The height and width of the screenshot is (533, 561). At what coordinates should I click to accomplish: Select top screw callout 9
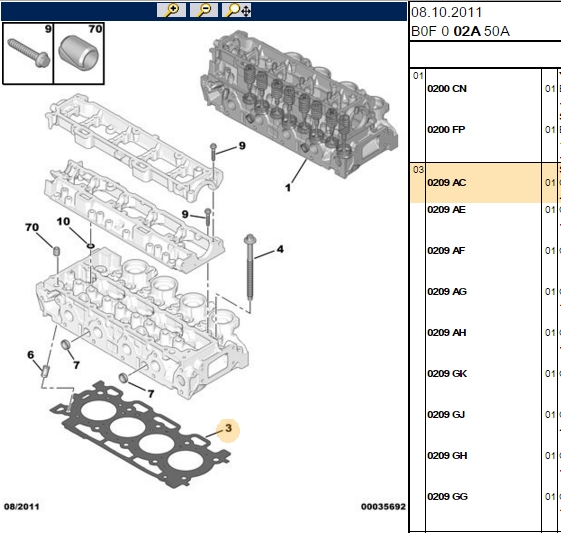pos(242,146)
